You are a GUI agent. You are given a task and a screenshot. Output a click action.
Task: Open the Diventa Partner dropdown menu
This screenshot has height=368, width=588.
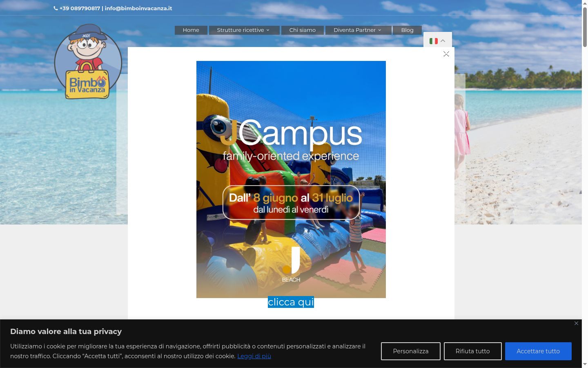[358, 30]
